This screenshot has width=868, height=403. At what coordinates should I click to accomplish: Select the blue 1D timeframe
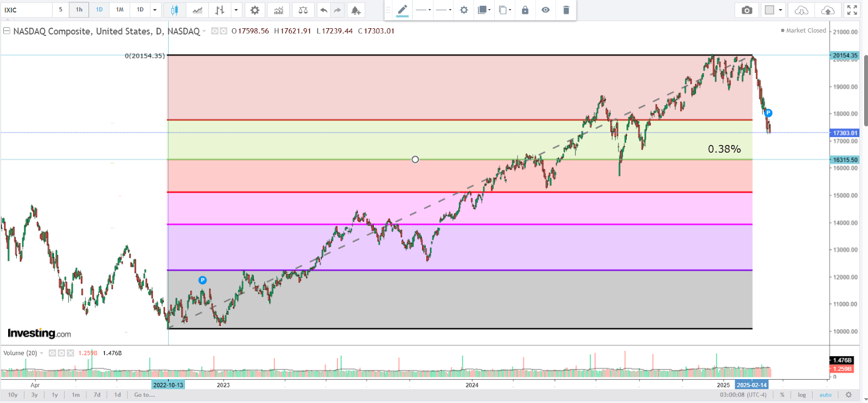pyautogui.click(x=99, y=10)
